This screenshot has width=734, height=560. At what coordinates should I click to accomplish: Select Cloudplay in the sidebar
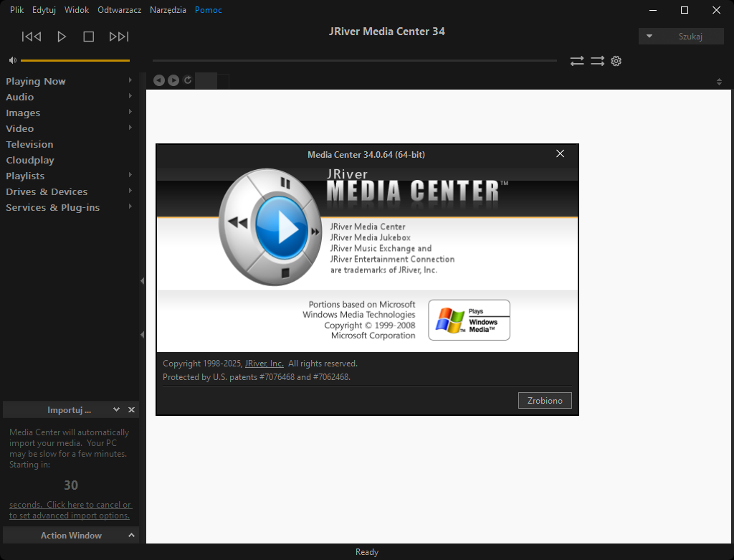pos(30,160)
